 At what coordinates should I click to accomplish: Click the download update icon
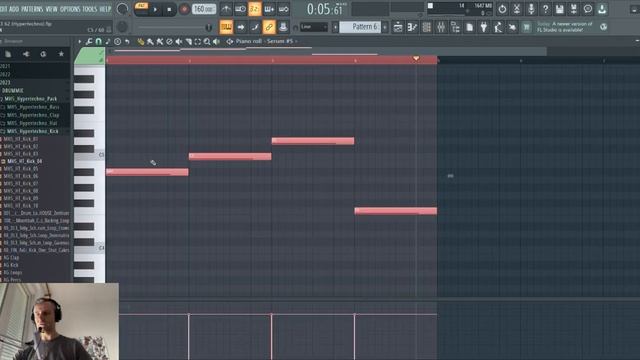[x=602, y=9]
